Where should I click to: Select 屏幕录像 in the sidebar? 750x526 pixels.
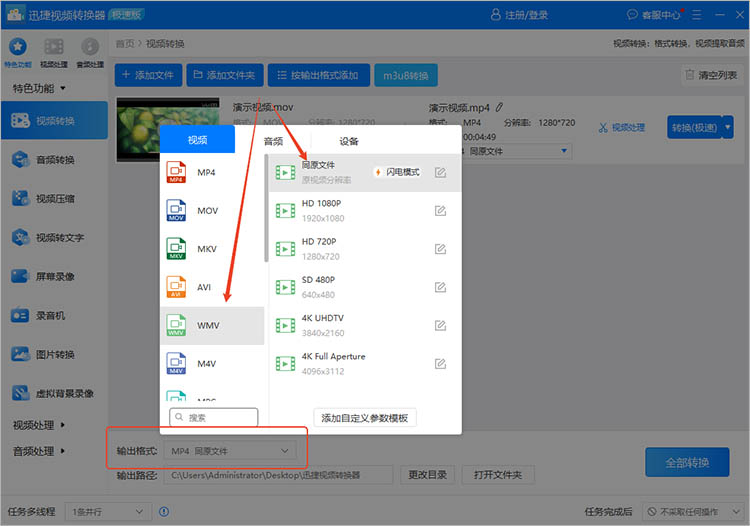tap(55, 276)
